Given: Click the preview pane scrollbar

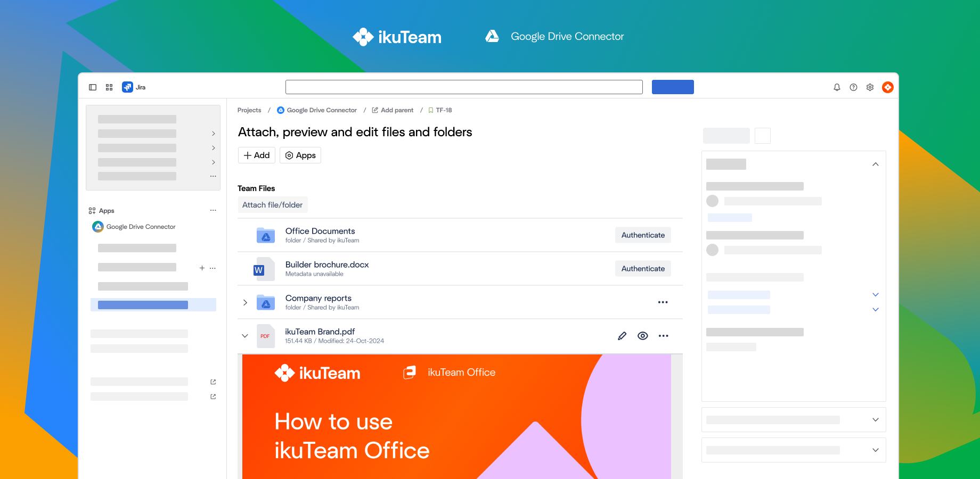Looking at the screenshot, I should [677, 417].
